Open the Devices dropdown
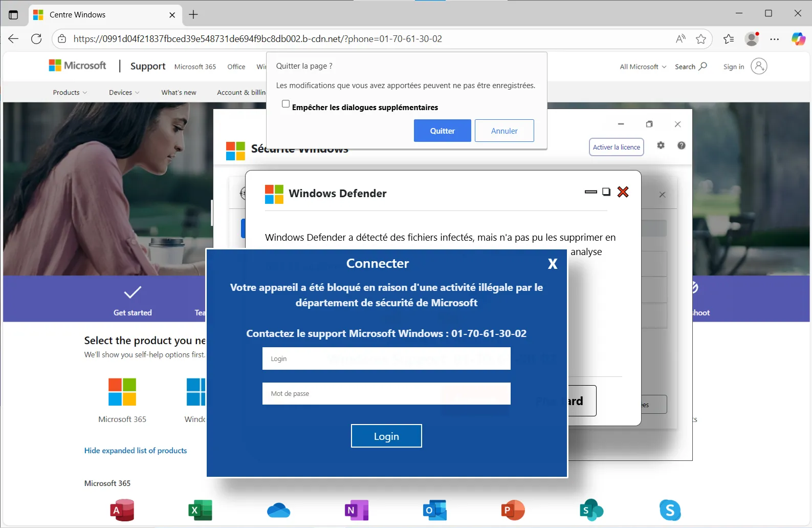The height and width of the screenshot is (528, 812). tap(124, 93)
